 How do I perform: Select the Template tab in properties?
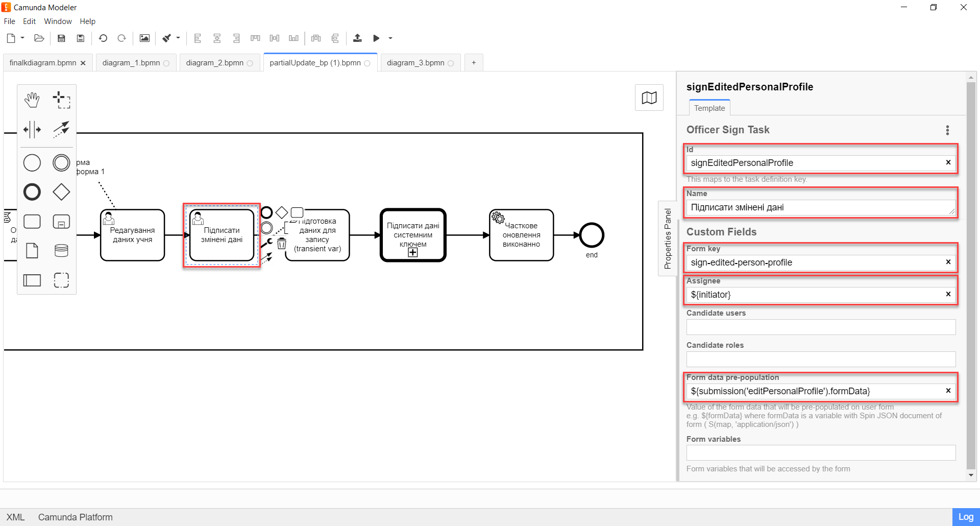pyautogui.click(x=709, y=108)
